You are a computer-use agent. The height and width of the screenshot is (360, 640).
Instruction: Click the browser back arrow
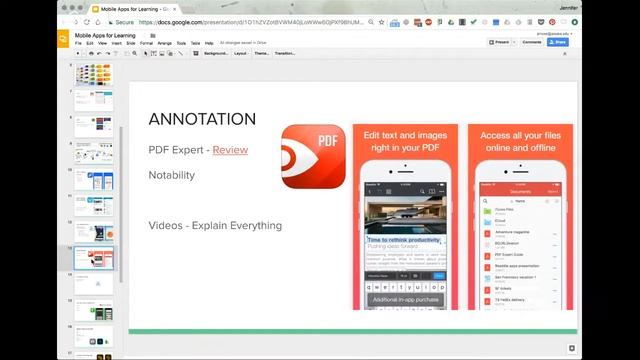tap(64, 22)
